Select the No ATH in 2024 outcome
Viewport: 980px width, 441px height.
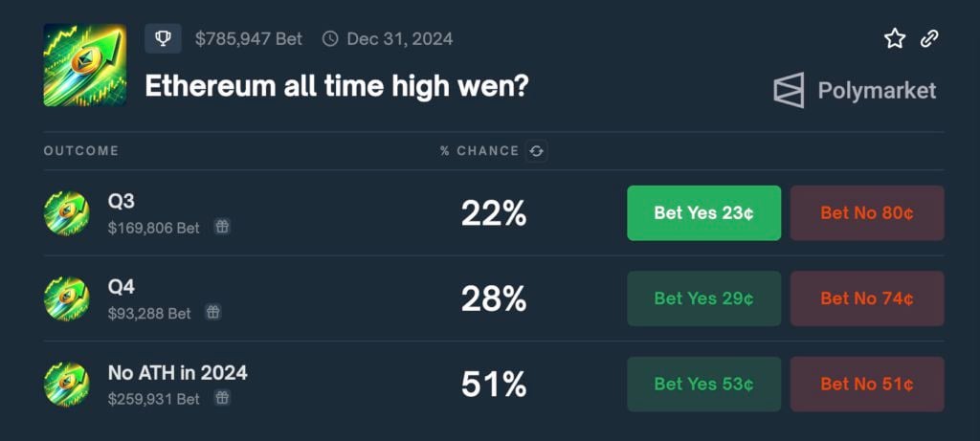[177, 373]
